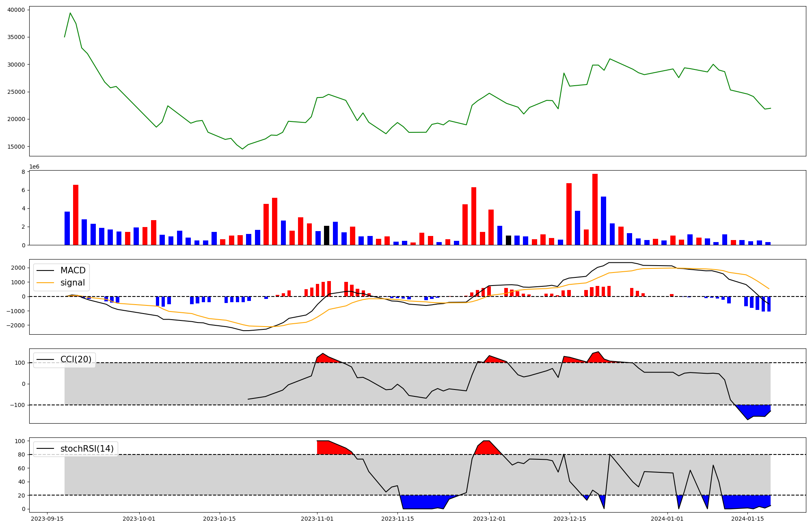Click the orange signal line swatch in legend
Screen dimensions: 812x528
45,283
